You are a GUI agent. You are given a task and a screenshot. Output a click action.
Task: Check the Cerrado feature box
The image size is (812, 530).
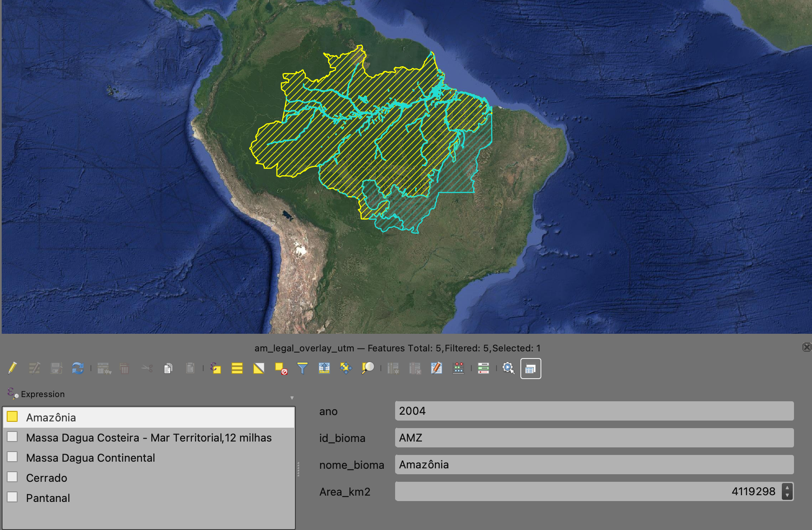click(x=13, y=477)
